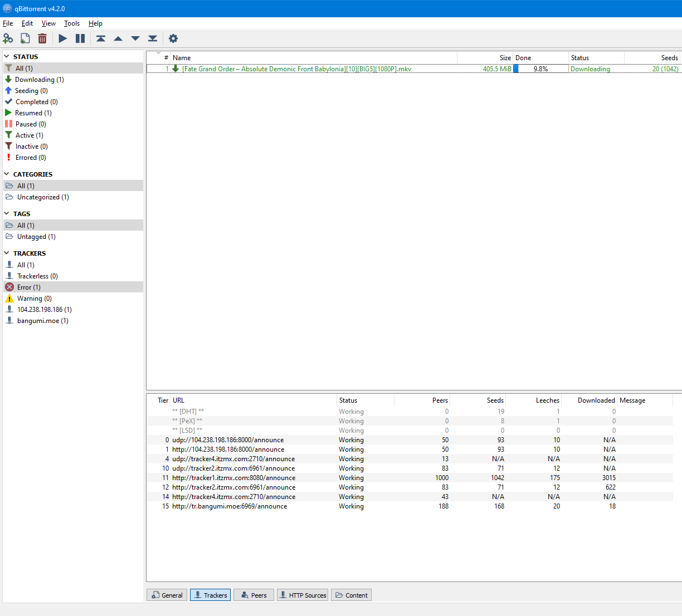This screenshot has width=682, height=616.
Task: Switch to the HTTP Sources tab
Action: pos(303,595)
